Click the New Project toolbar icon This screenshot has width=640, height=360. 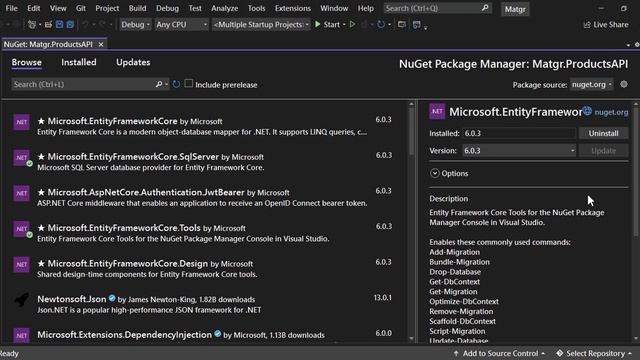(31, 24)
